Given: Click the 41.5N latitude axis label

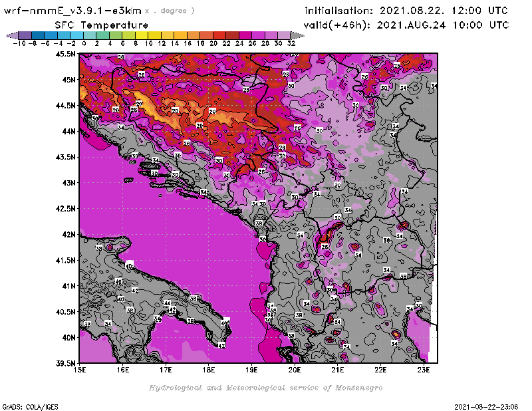Looking at the screenshot, I should (x=66, y=260).
